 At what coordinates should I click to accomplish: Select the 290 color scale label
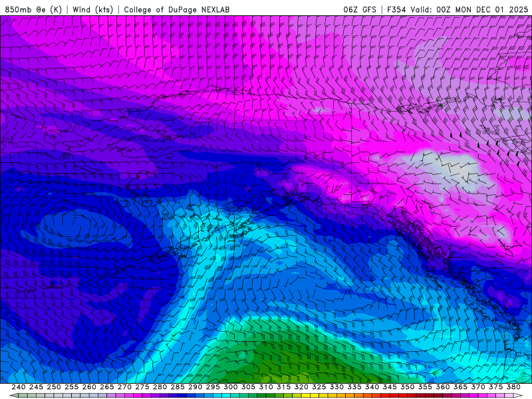(x=195, y=387)
